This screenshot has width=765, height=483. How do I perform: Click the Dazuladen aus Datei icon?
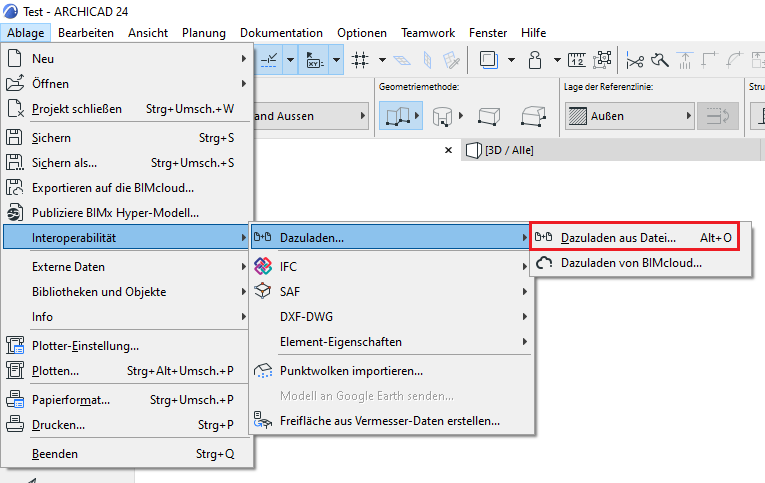[544, 238]
